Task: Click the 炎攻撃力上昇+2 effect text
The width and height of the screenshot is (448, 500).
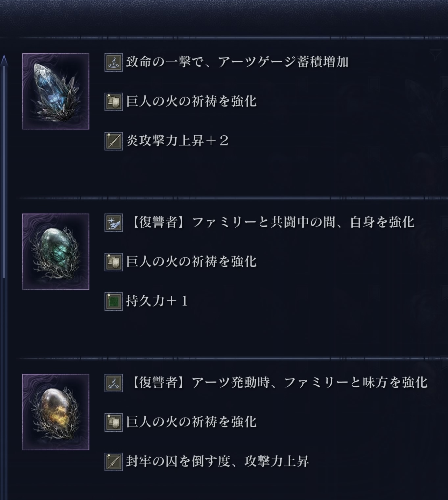Action: [x=177, y=141]
